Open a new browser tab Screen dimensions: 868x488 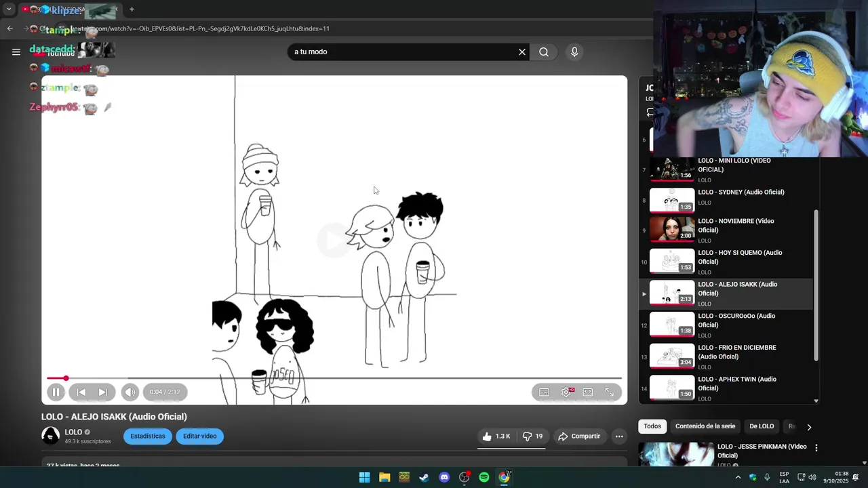132,9
